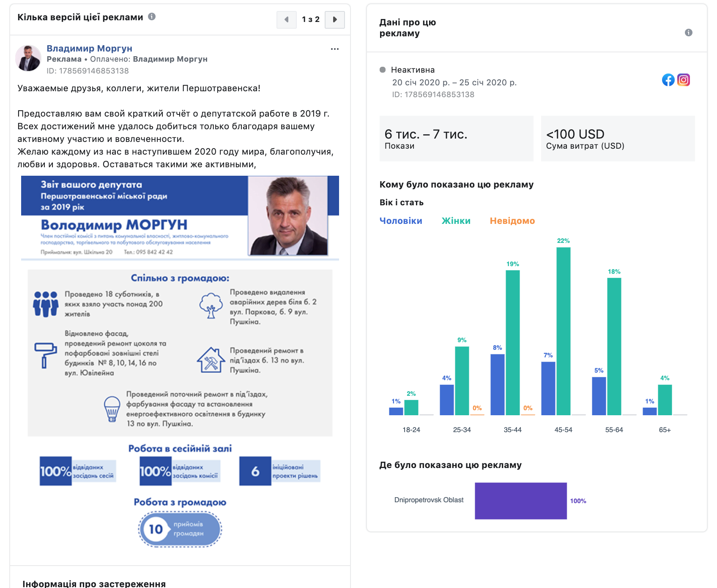Click the info icon in ad data panel

[x=688, y=33]
